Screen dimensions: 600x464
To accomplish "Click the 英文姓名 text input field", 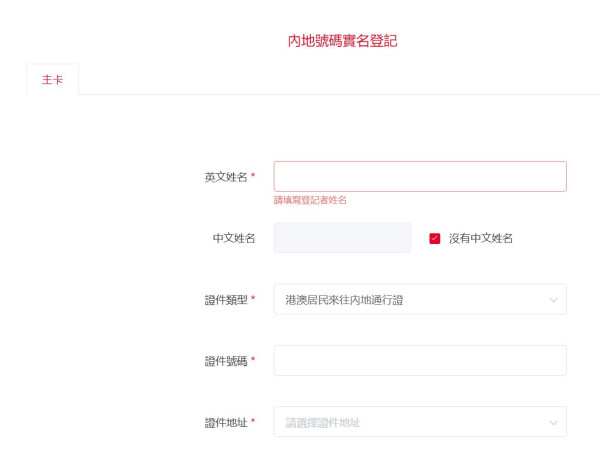I will (420, 176).
